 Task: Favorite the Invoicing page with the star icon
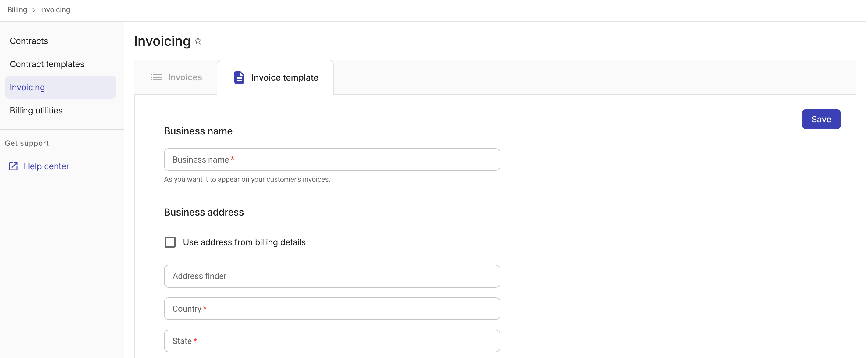pos(198,41)
